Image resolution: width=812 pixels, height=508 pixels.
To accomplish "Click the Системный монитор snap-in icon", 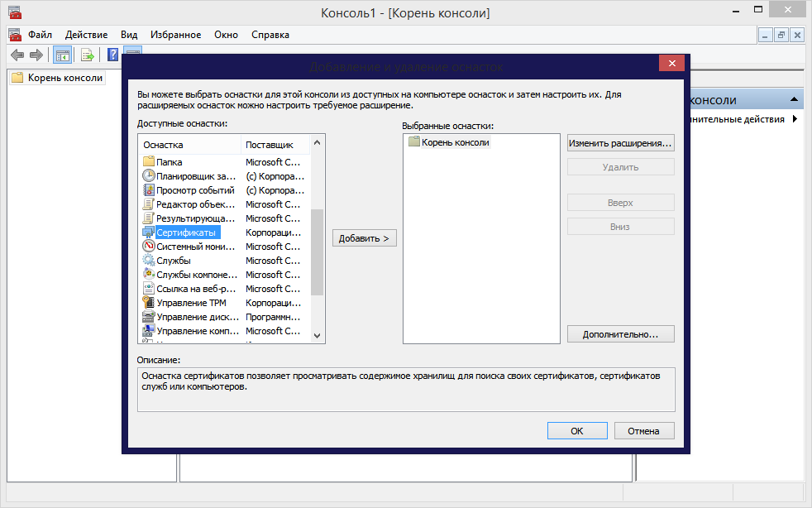I will [149, 246].
